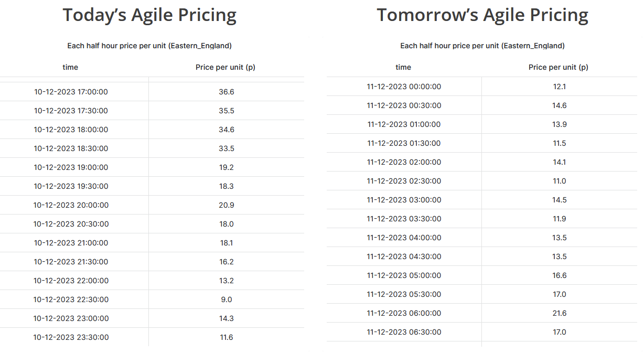Select the time column header in Tomorrow's table
The image size is (644, 353).
click(x=403, y=67)
